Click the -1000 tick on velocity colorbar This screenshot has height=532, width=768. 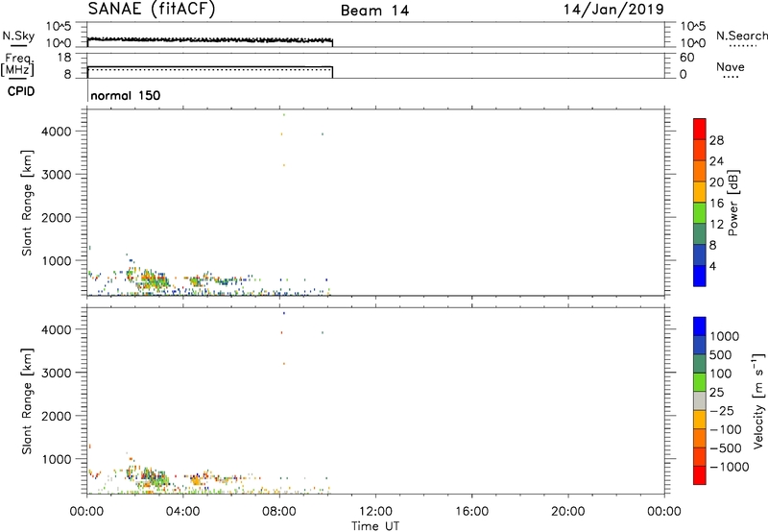coord(729,467)
